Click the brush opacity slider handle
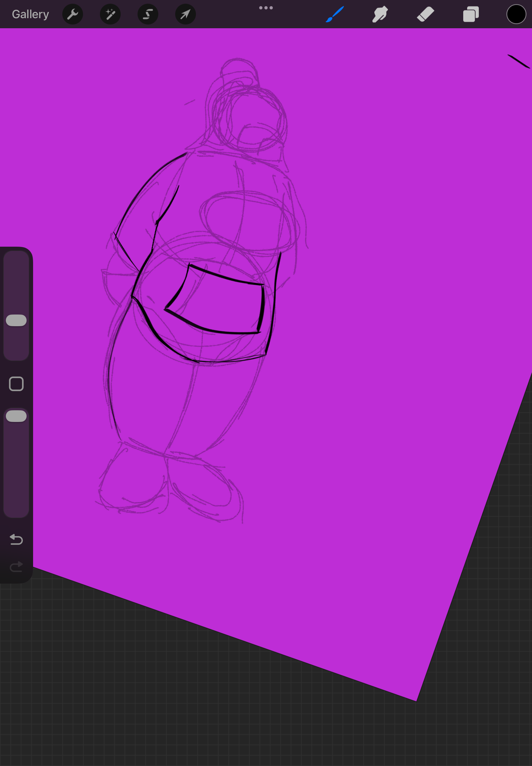 tap(16, 416)
